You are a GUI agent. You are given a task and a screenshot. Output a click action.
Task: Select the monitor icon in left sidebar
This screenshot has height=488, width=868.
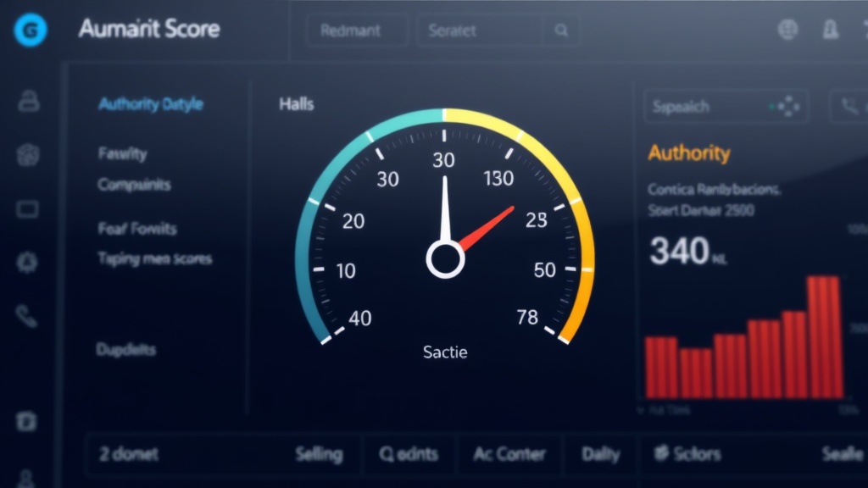tap(28, 208)
